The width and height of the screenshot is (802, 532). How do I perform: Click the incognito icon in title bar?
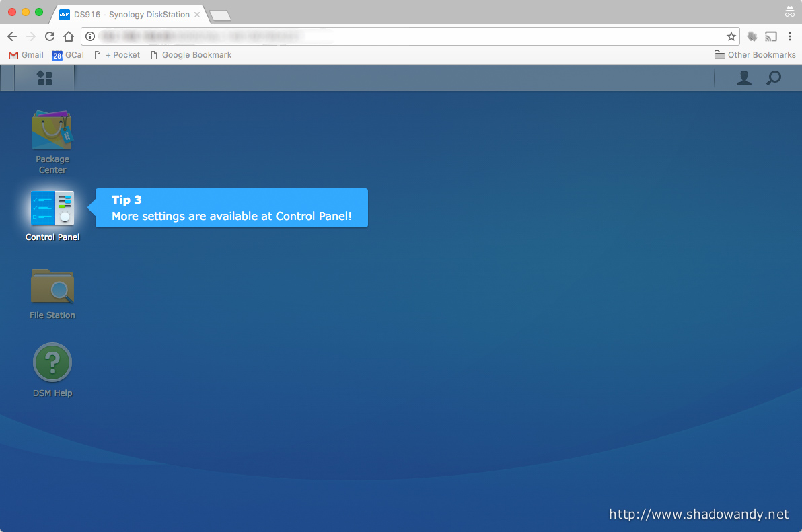pyautogui.click(x=790, y=11)
